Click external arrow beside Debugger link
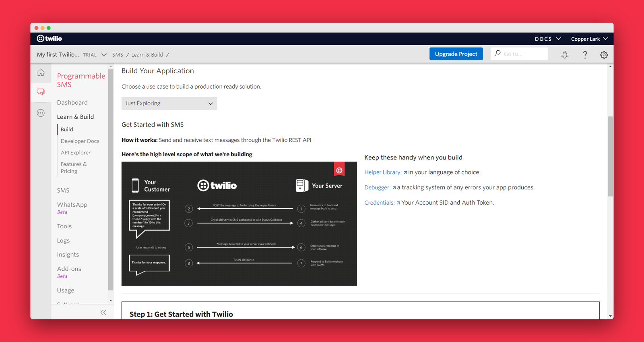 (x=394, y=188)
